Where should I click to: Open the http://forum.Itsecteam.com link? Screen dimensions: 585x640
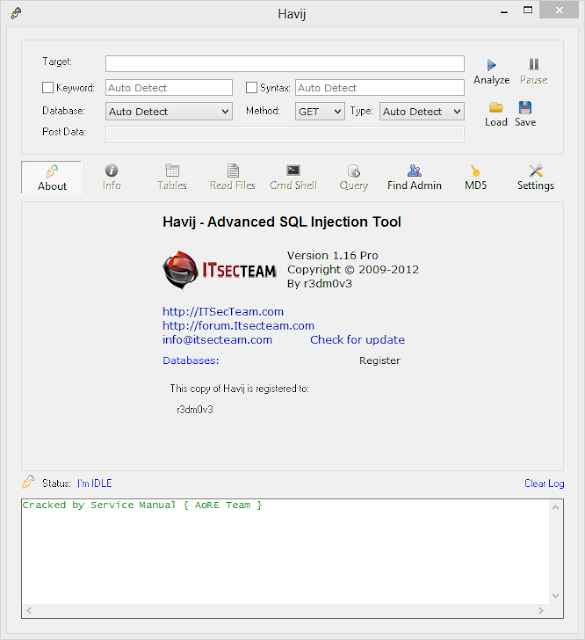click(238, 326)
